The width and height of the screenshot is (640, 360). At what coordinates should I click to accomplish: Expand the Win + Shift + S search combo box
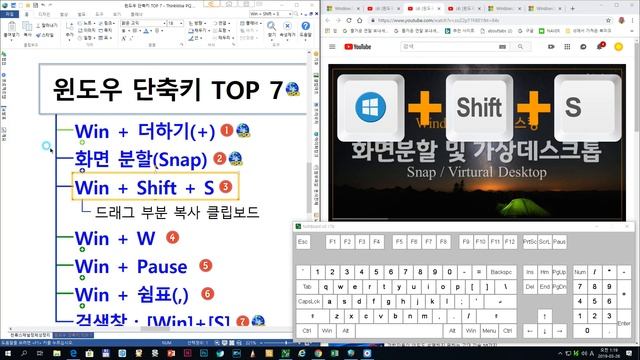290,14
